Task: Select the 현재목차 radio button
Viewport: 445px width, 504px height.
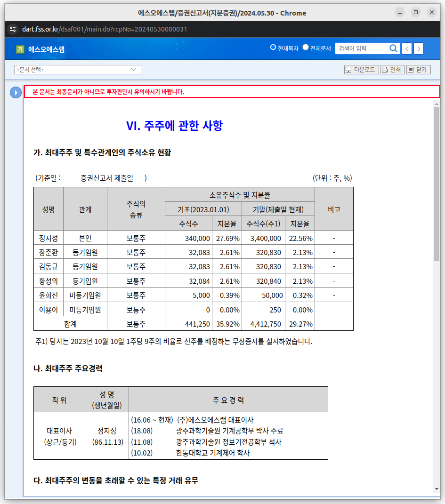Action: click(273, 48)
